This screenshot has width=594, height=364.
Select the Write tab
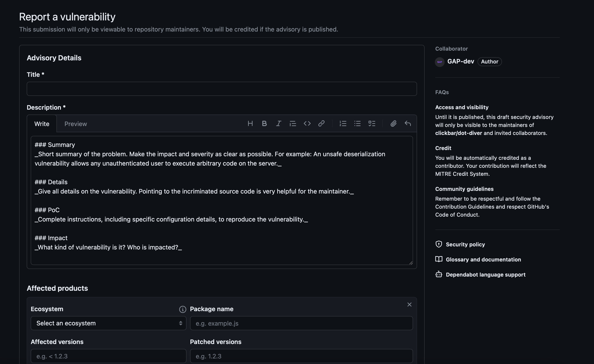42,124
